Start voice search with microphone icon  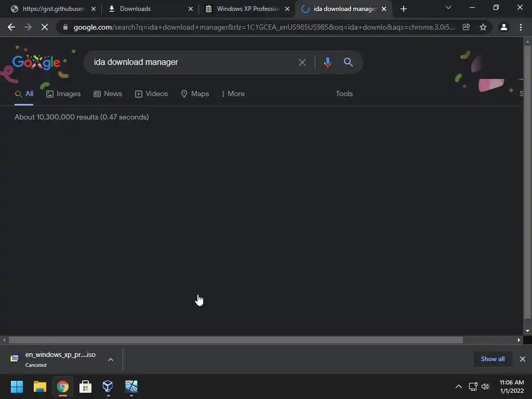click(328, 62)
